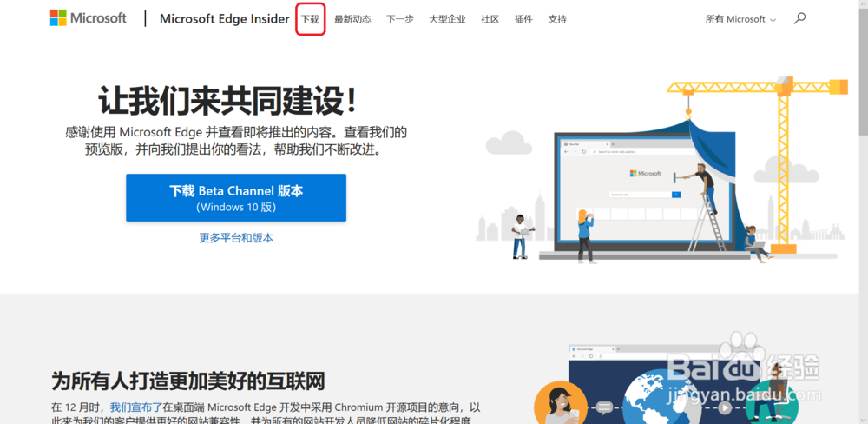Open the 下载 menu item

310,19
